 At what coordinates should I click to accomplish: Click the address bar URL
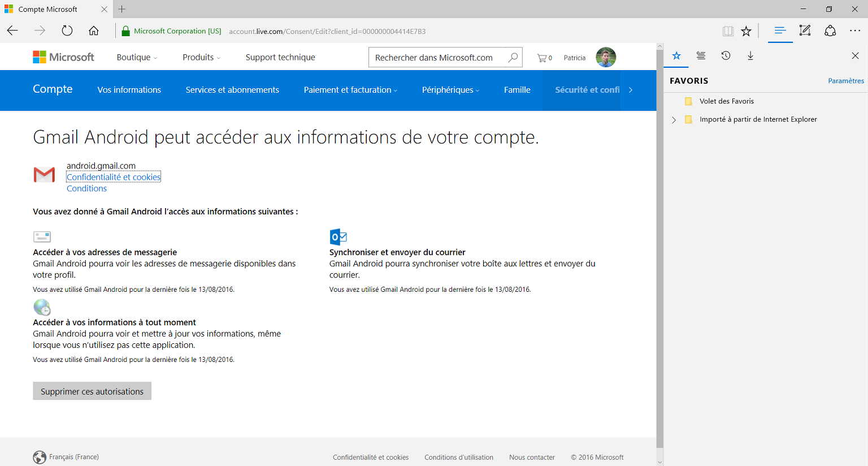(x=327, y=31)
